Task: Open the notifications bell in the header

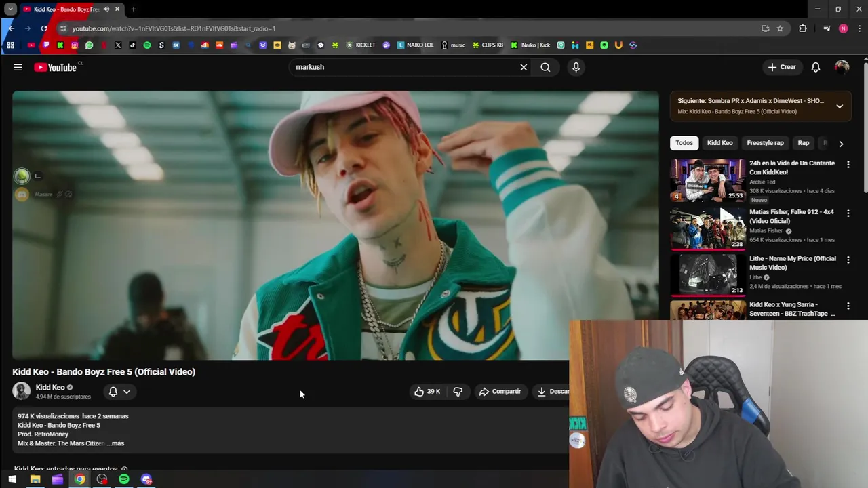Action: click(x=816, y=67)
